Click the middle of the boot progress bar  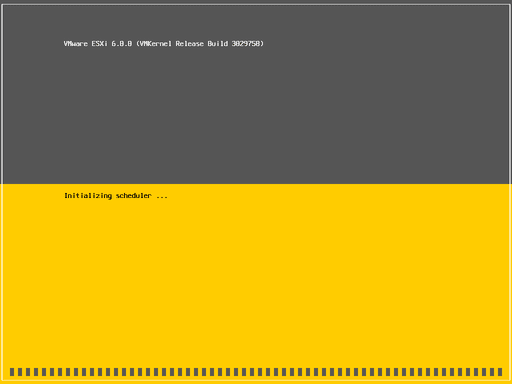click(x=256, y=372)
